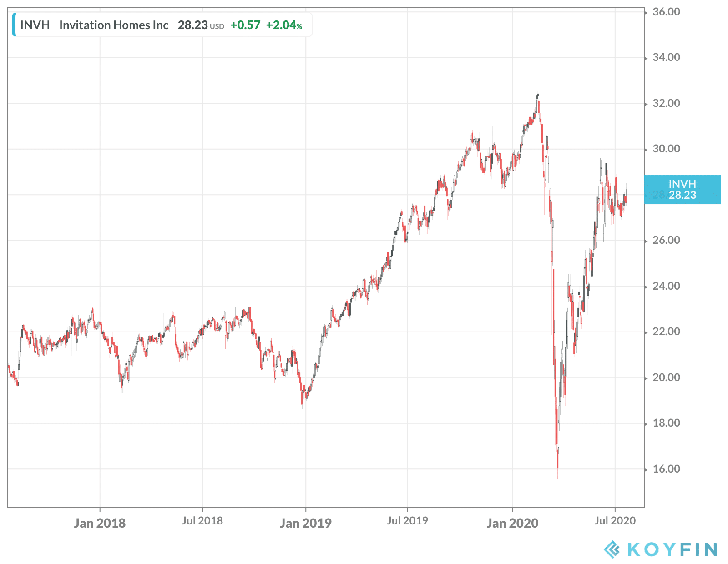The image size is (728, 564).
Task: Click the Jan 2020 date axis label
Action: [x=512, y=523]
